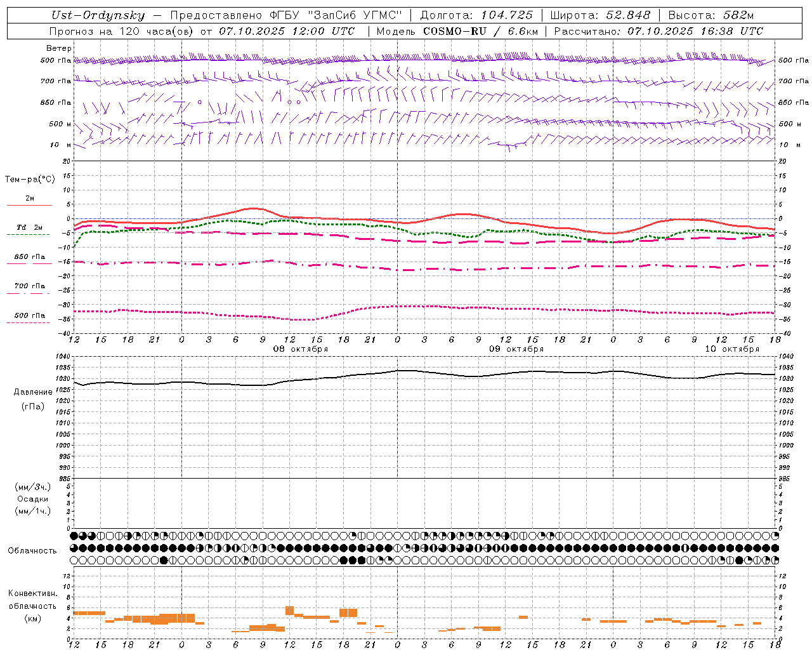Image resolution: width=812 pixels, height=650 pixels.
Task: Click the '(гПа)' unit label under Давление
Action: (33, 407)
